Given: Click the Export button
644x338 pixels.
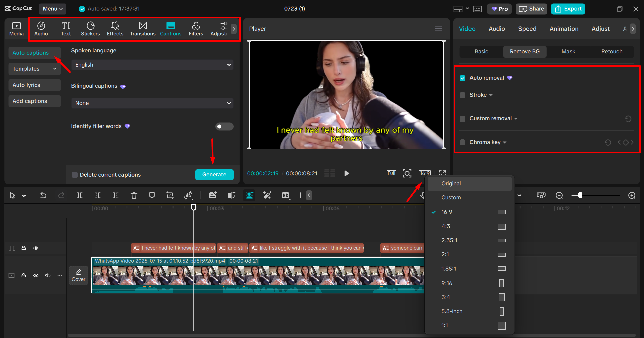Looking at the screenshot, I should (x=567, y=9).
